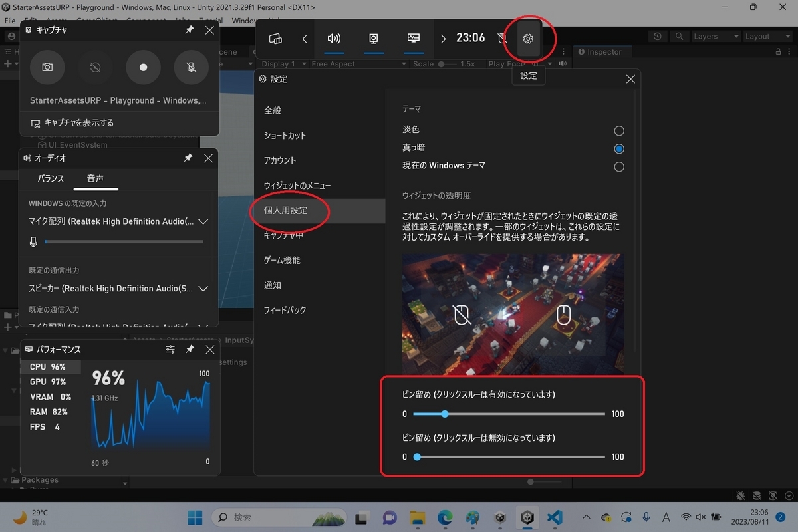Toggle microphone while recording in Capture widget
Viewport: 798px width, 532px height.
[x=191, y=67]
